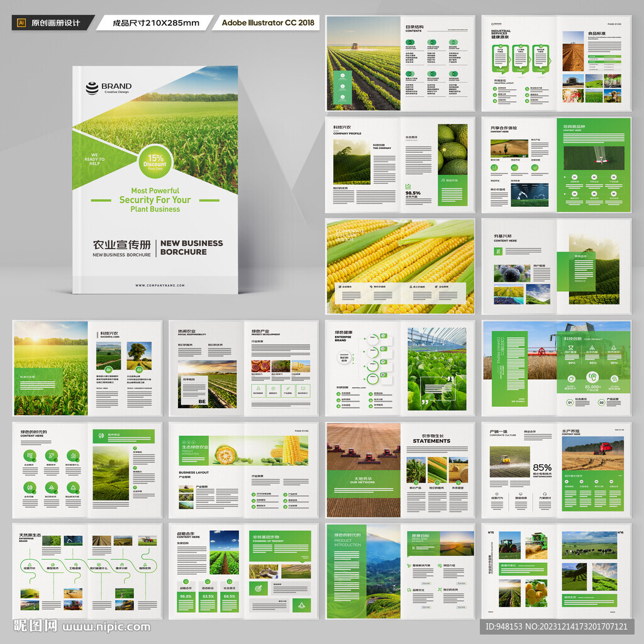Click the orange Ai icon in the top label
Screen dimensions: 644x644
[21, 23]
